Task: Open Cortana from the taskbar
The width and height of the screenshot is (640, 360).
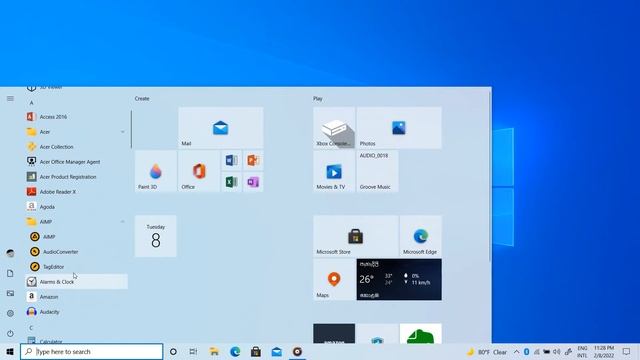Action: [x=173, y=351]
